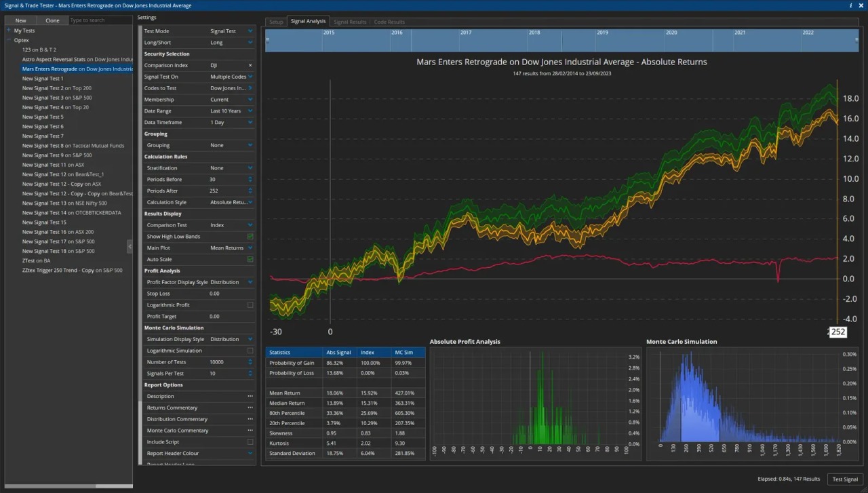This screenshot has width=868, height=493.
Task: Click Number of Tests spinner arrows
Action: click(250, 362)
